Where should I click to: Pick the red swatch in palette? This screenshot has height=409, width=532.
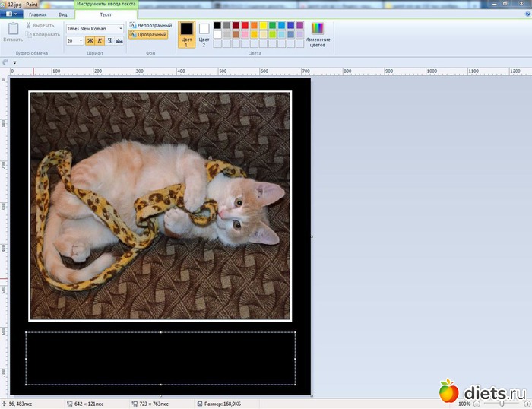[245, 25]
